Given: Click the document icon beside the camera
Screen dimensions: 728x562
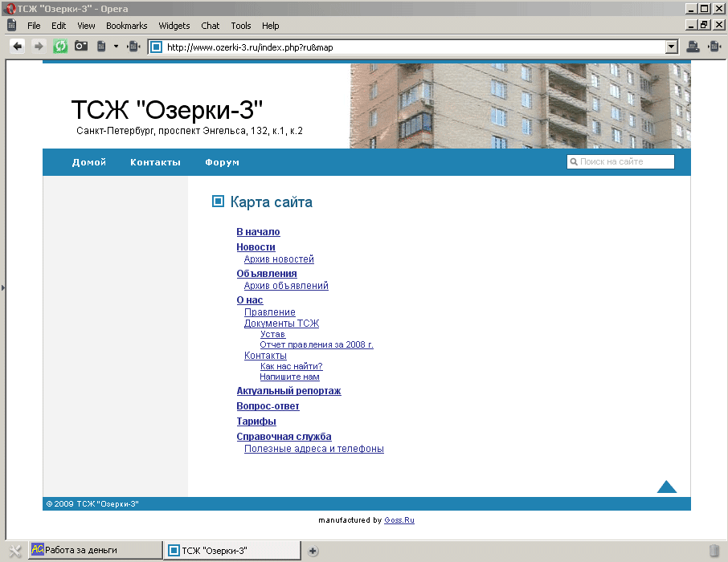Looking at the screenshot, I should (101, 47).
